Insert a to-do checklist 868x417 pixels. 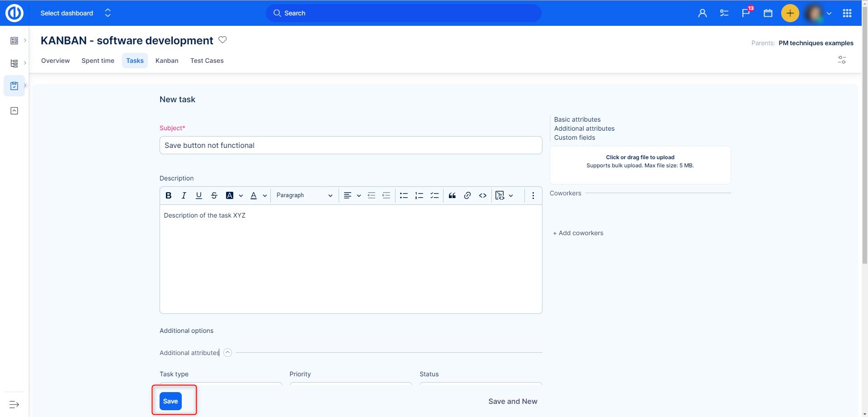[x=434, y=195]
